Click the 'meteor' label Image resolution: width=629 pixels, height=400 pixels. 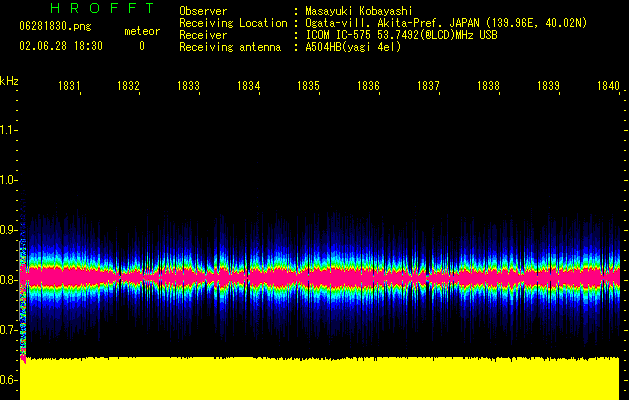coord(142,31)
